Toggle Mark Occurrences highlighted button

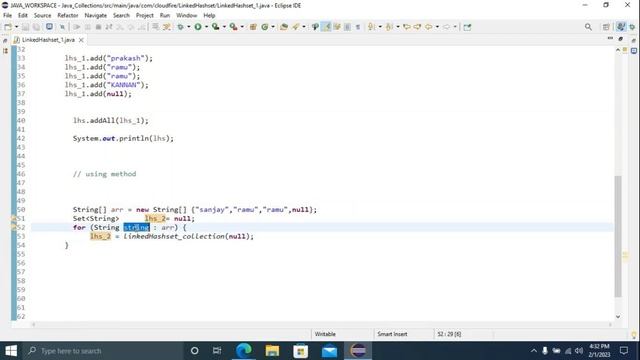pos(326,27)
